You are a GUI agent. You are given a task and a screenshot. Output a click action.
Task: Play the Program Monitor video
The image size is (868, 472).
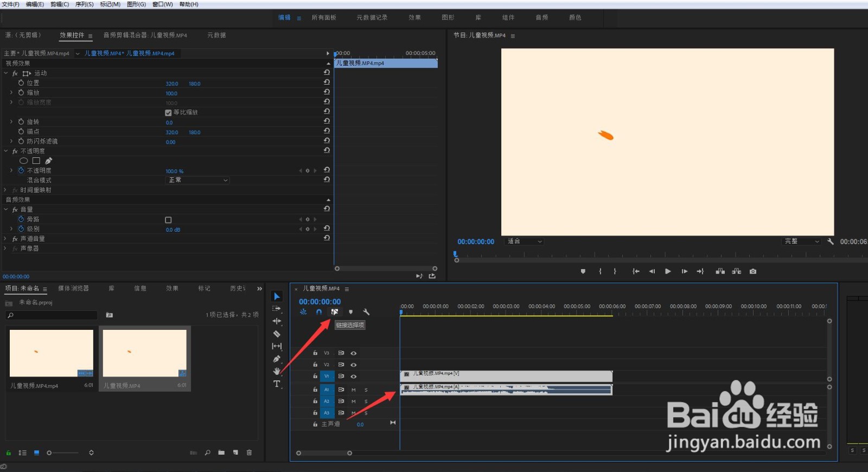[668, 271]
